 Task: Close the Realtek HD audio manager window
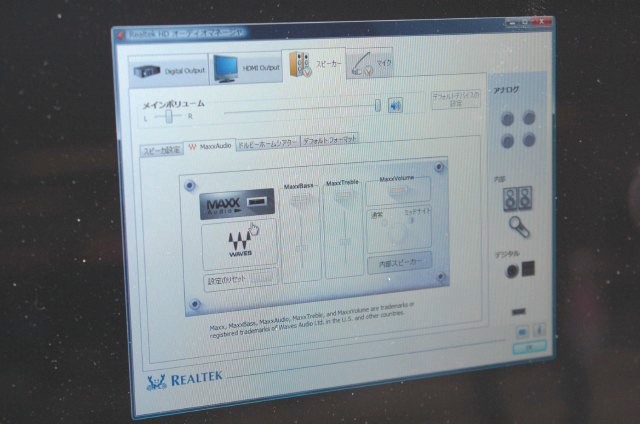point(542,22)
